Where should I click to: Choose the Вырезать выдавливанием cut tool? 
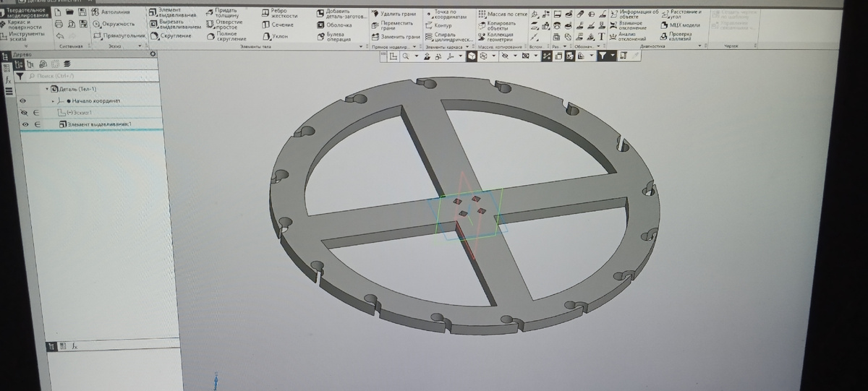tap(175, 24)
